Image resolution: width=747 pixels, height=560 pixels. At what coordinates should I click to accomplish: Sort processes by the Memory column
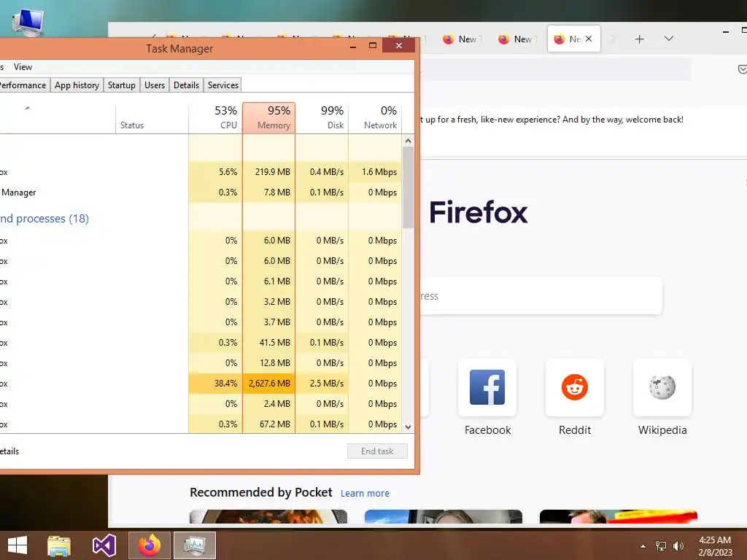[x=268, y=117]
